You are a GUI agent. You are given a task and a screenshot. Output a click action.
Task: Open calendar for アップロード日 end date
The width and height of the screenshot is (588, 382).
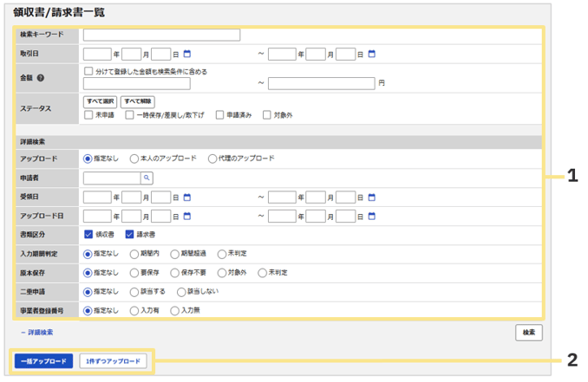tap(372, 216)
